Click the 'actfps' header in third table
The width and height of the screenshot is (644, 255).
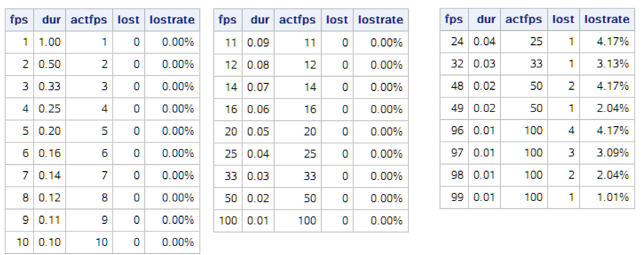click(x=524, y=19)
